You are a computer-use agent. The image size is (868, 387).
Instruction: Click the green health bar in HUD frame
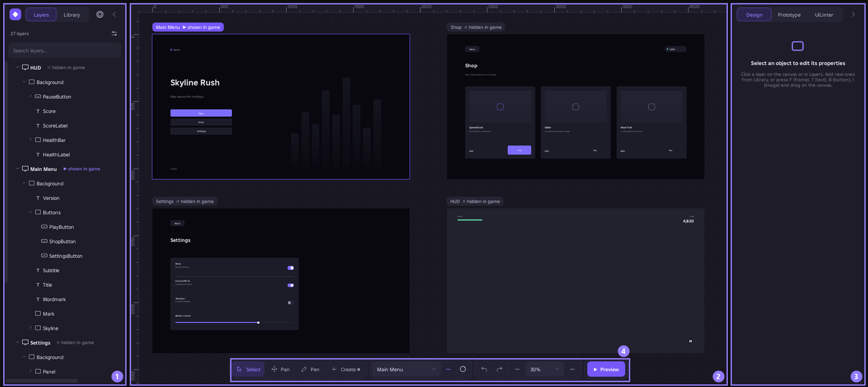(470, 220)
